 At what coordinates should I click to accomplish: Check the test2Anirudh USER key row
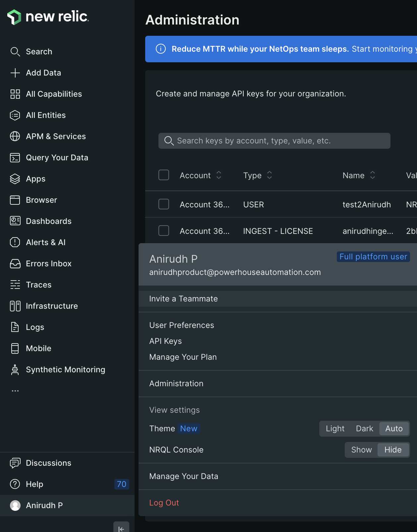pyautogui.click(x=164, y=204)
